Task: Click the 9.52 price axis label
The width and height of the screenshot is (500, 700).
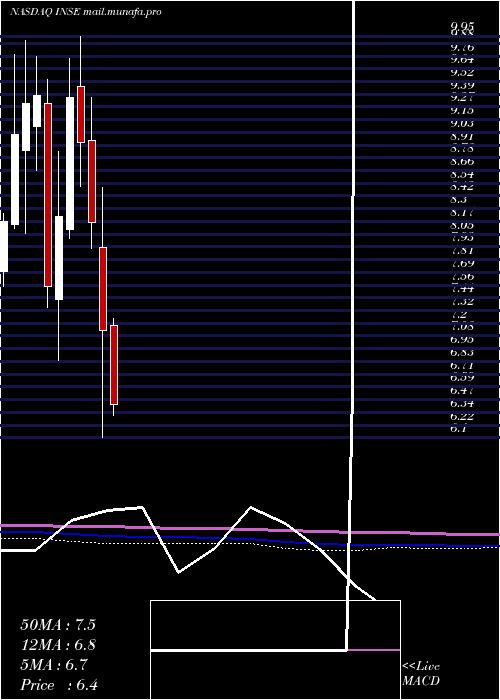Action: [x=462, y=73]
